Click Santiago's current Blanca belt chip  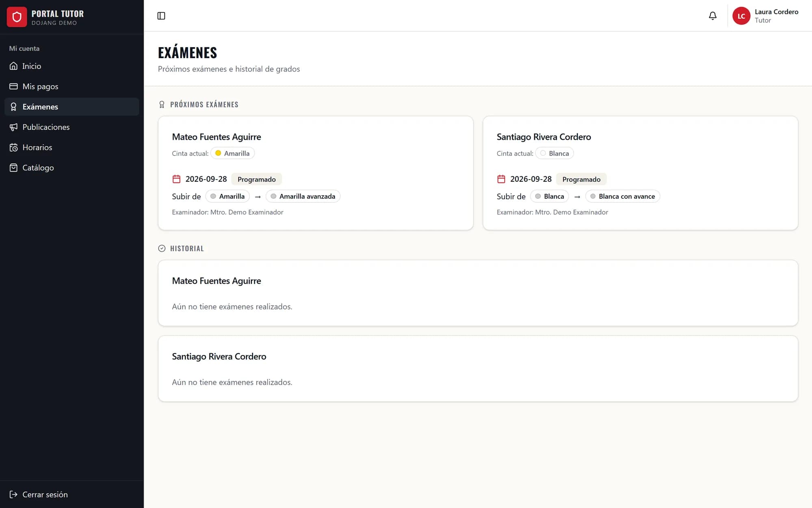555,153
